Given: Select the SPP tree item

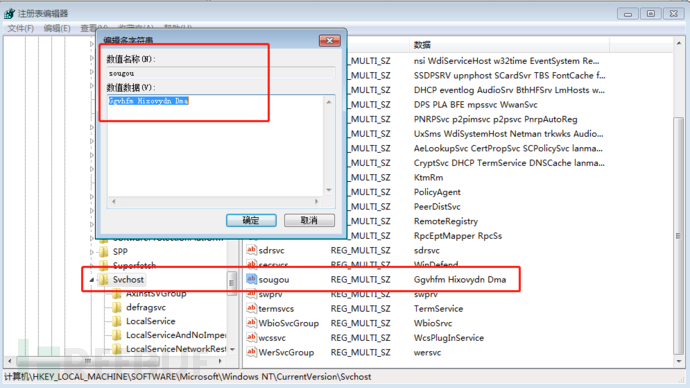Looking at the screenshot, I should click(120, 252).
